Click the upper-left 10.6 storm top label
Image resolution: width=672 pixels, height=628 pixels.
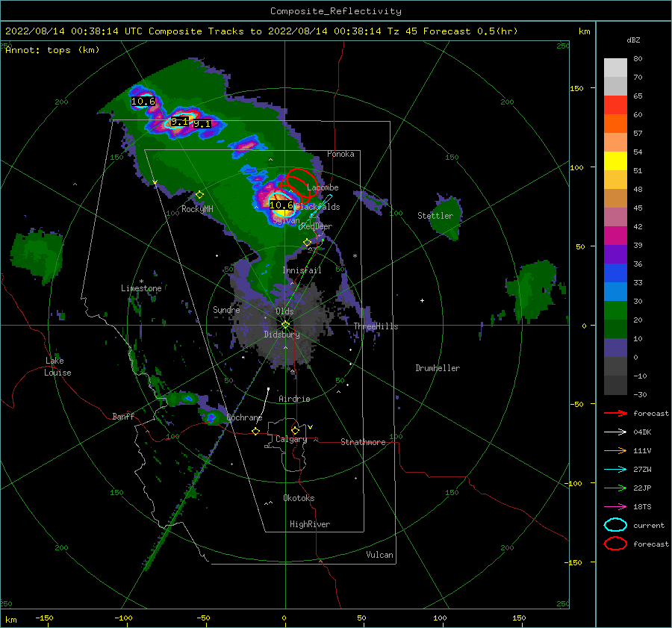coord(143,102)
